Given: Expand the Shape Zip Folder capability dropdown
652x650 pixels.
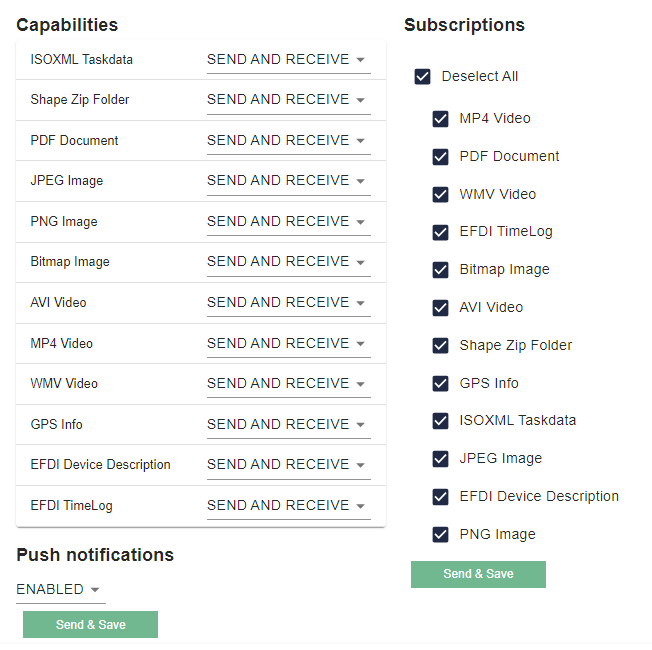Looking at the screenshot, I should (289, 100).
